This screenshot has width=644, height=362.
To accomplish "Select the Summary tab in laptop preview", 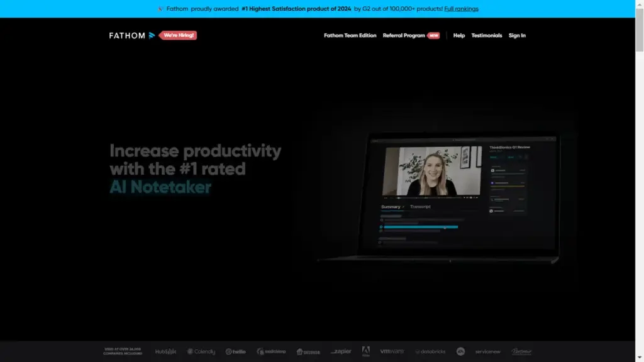I will pos(391,207).
